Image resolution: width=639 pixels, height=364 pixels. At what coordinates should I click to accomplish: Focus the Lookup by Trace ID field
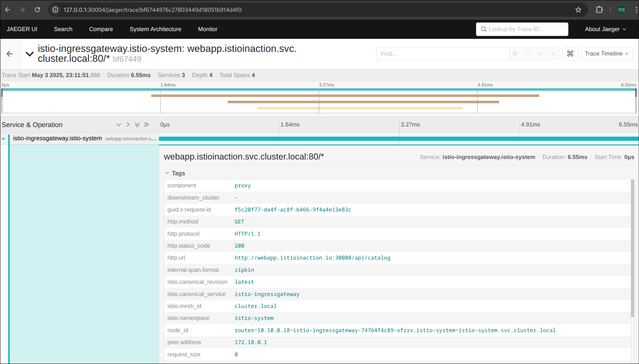tap(522, 29)
